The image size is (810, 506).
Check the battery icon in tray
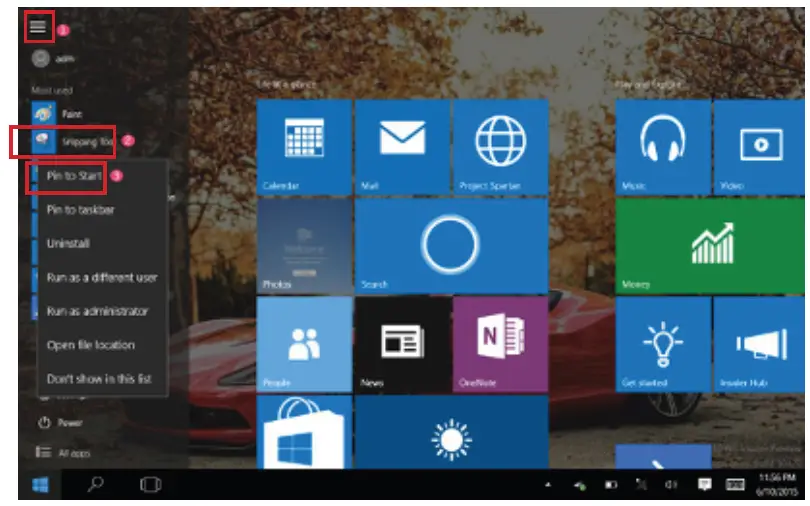611,484
